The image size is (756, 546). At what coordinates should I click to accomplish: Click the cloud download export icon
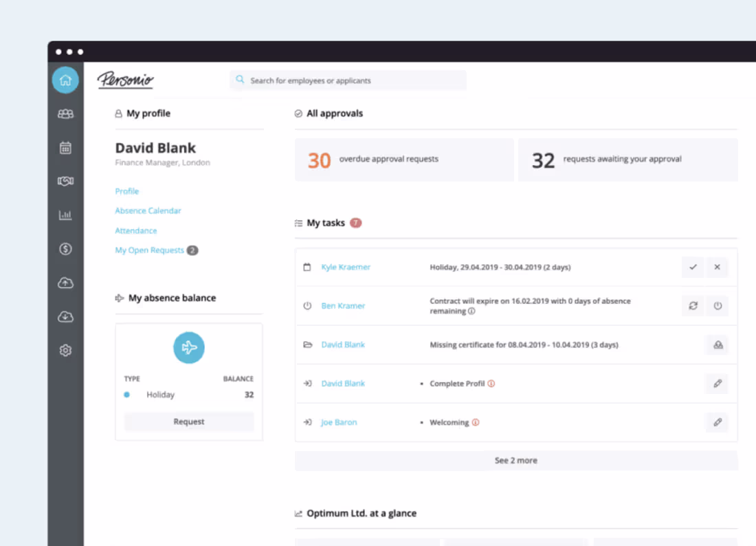(65, 316)
